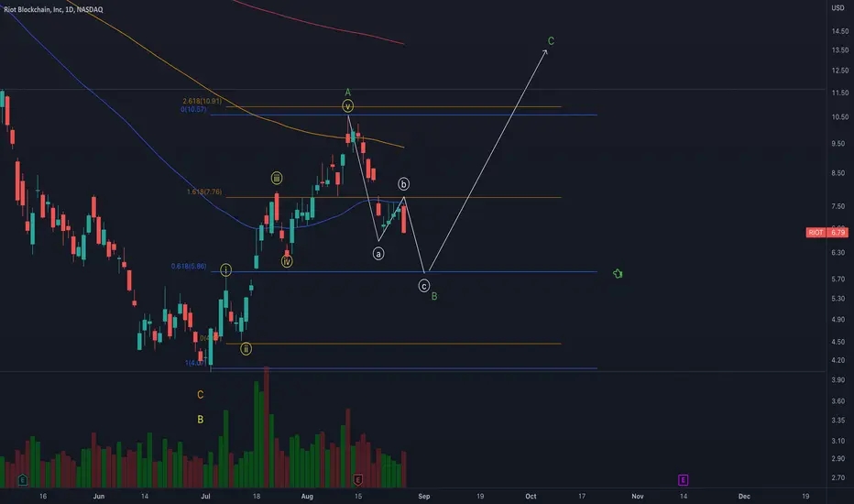The height and width of the screenshot is (504, 854).
Task: Click the green earnings marker near May 16
Action: coord(22,480)
